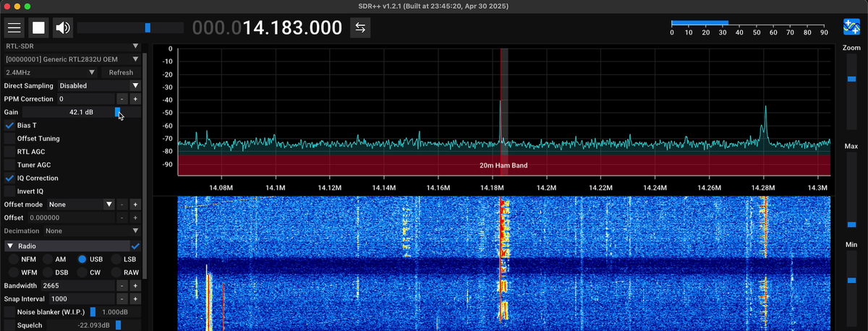The width and height of the screenshot is (868, 331).
Task: Enable Tuner AGC checkbox
Action: [x=9, y=165]
